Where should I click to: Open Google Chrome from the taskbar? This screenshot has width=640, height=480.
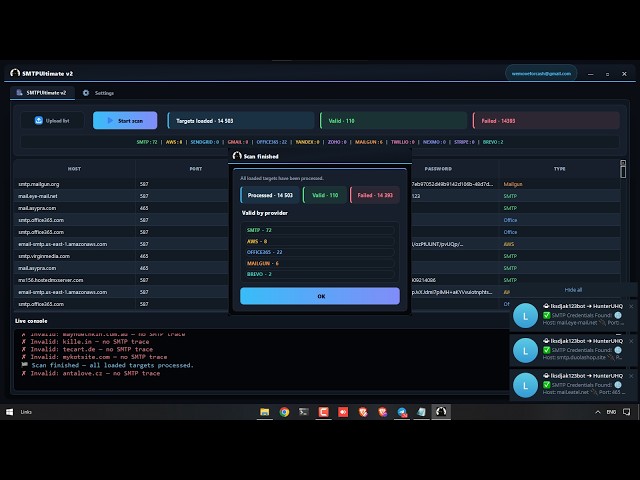point(284,412)
